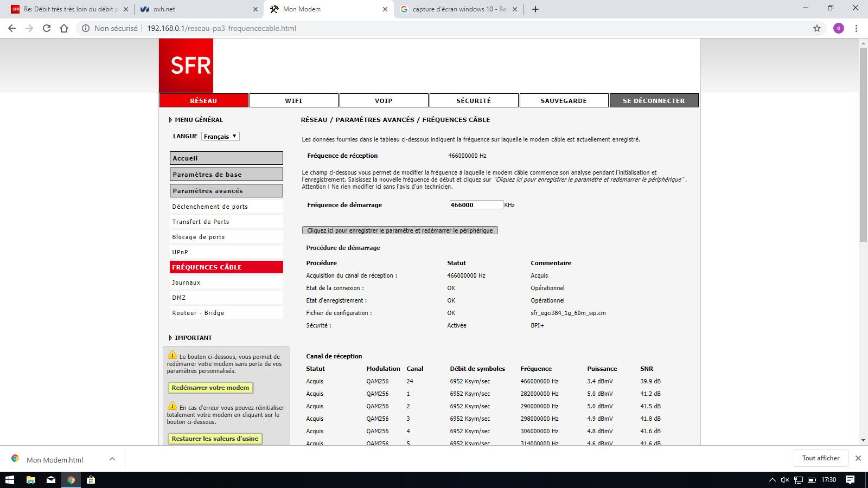Open the Chrome profile avatar
Screen dimensions: 868x488
[838, 28]
